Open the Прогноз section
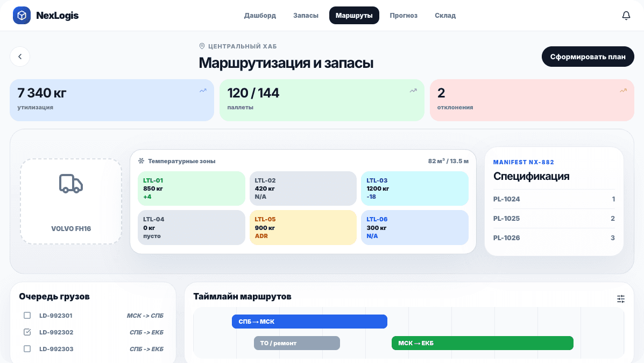The image size is (644, 363). pyautogui.click(x=404, y=15)
